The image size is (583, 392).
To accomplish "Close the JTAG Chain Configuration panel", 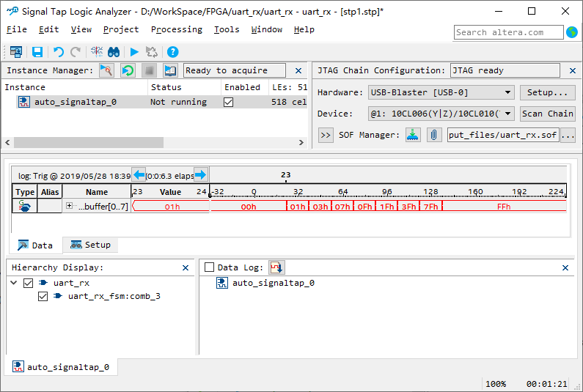I will pyautogui.click(x=573, y=70).
